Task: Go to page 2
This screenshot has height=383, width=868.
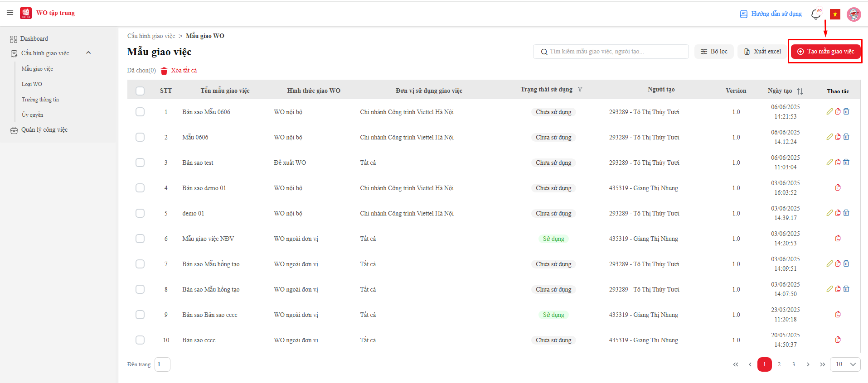Action: click(779, 364)
